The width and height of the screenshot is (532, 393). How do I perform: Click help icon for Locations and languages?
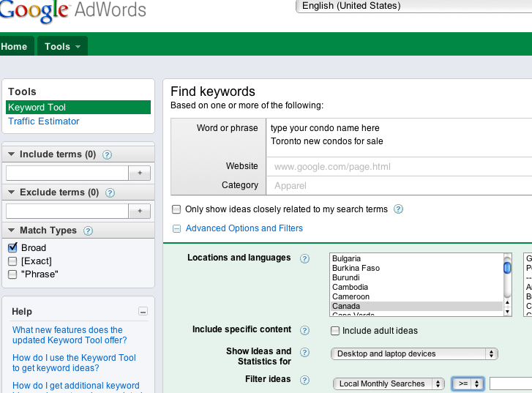(304, 258)
